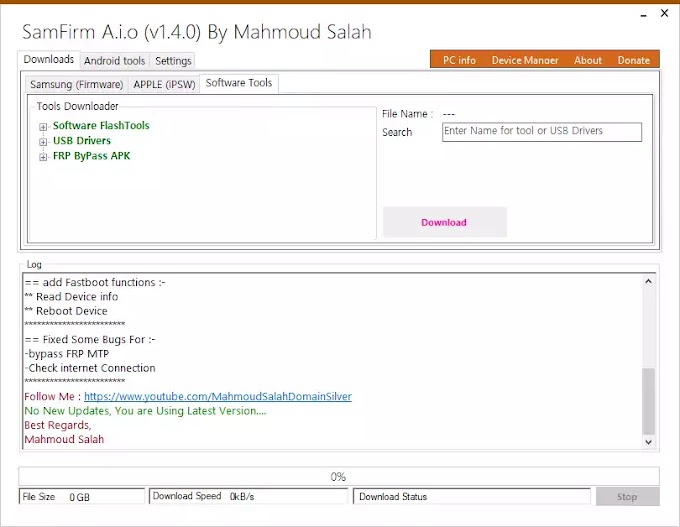
Task: Expand the Software FlashTools tree node
Action: (43, 127)
